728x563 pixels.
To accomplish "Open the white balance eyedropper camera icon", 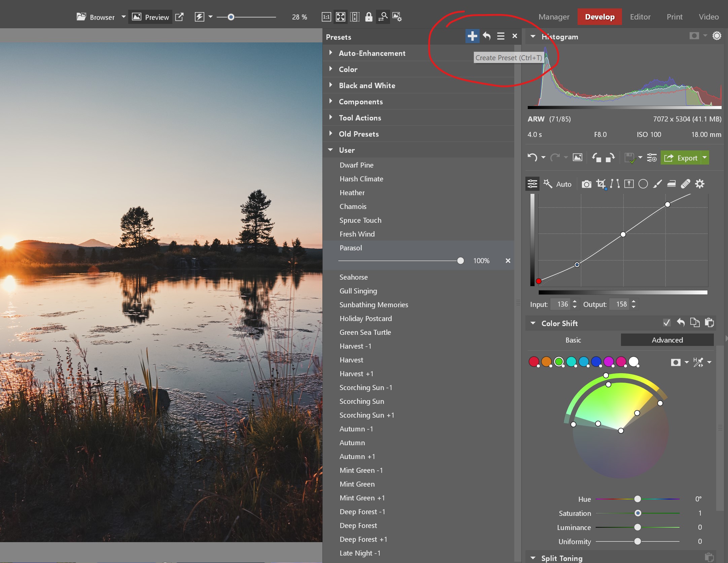I will [x=587, y=184].
